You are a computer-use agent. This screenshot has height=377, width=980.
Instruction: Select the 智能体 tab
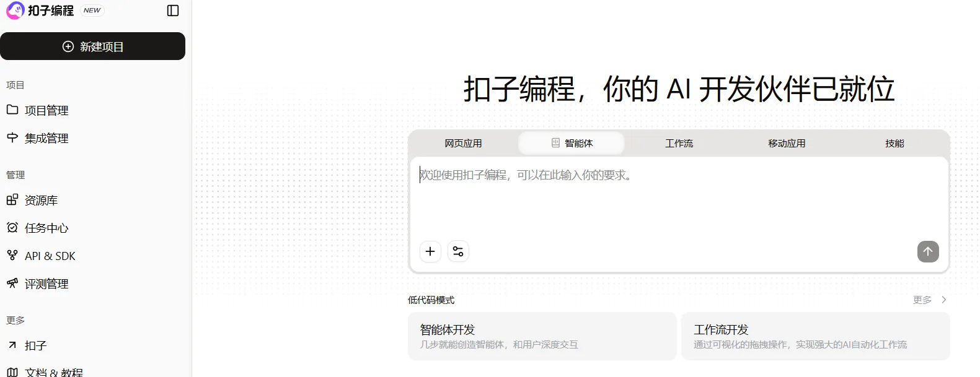(x=572, y=143)
